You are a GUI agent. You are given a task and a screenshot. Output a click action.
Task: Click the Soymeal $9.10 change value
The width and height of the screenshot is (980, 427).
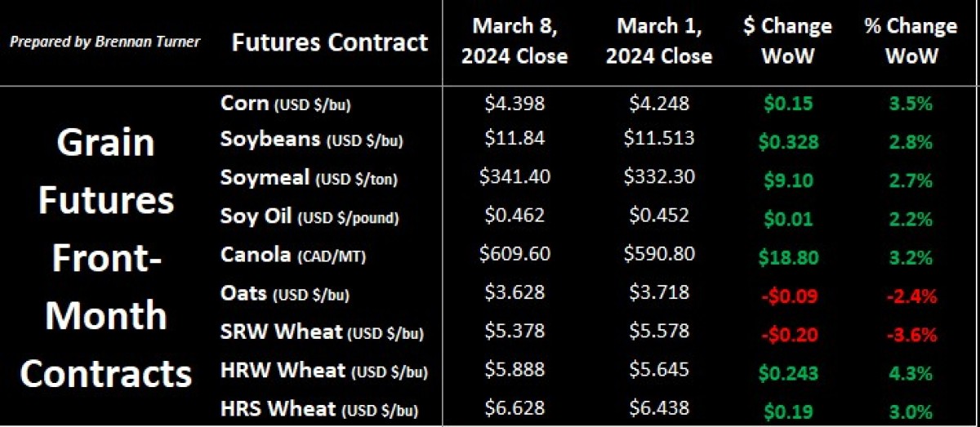788,180
